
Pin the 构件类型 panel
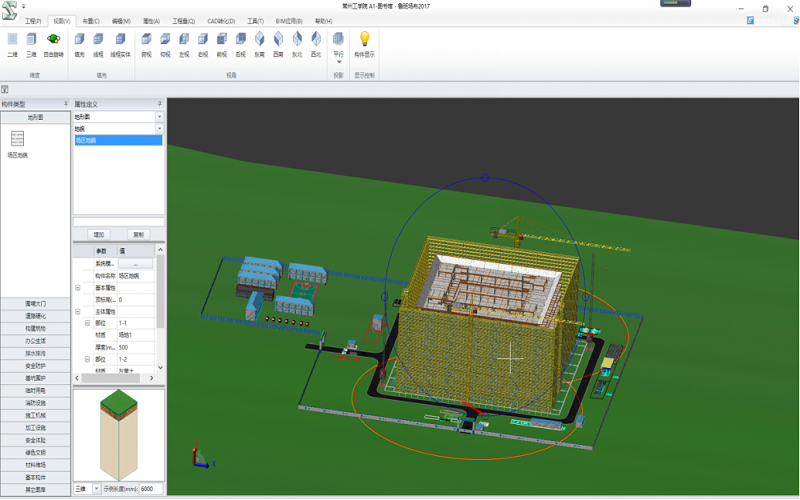[66, 104]
